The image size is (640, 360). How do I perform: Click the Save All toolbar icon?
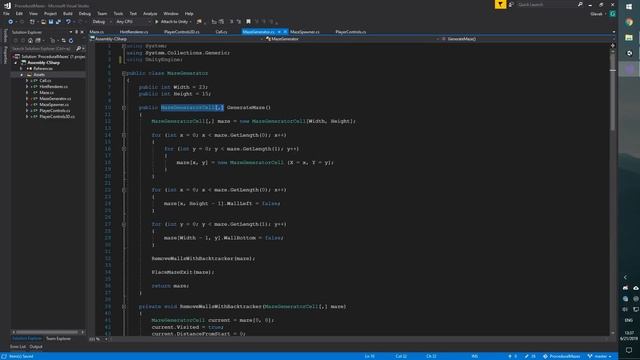pyautogui.click(x=58, y=22)
